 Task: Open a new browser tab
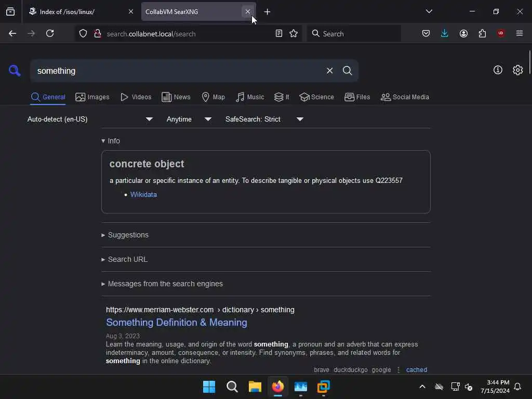(268, 12)
